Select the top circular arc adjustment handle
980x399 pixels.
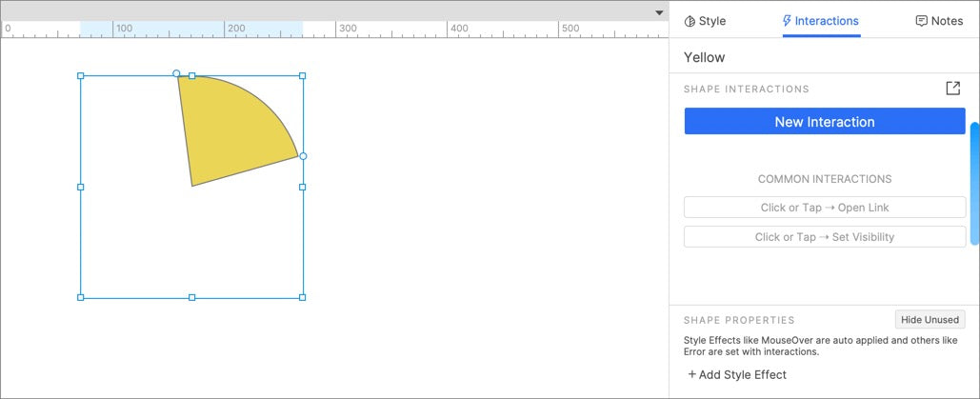[176, 73]
